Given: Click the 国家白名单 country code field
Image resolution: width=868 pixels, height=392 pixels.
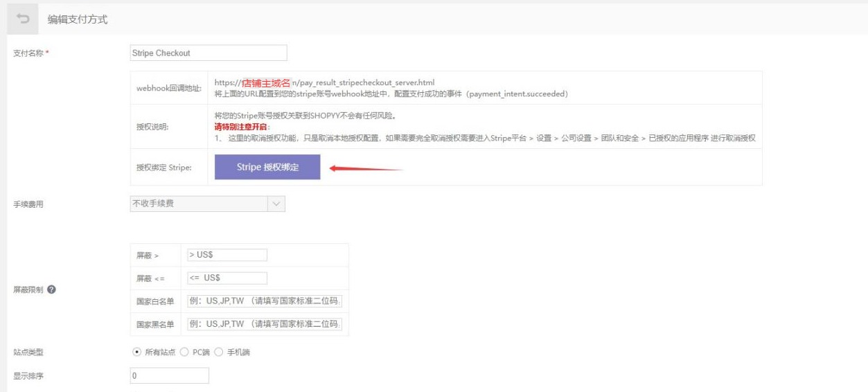Looking at the screenshot, I should pyautogui.click(x=265, y=301).
